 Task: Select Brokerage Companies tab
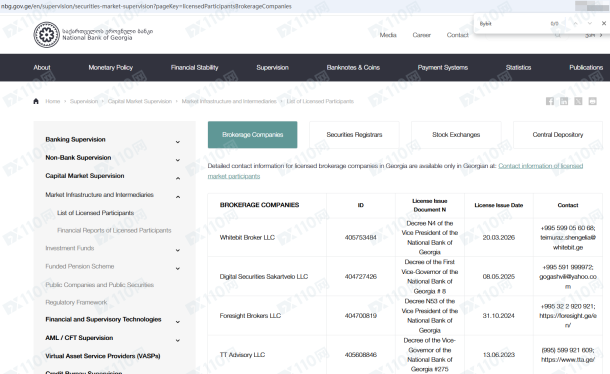click(252, 135)
